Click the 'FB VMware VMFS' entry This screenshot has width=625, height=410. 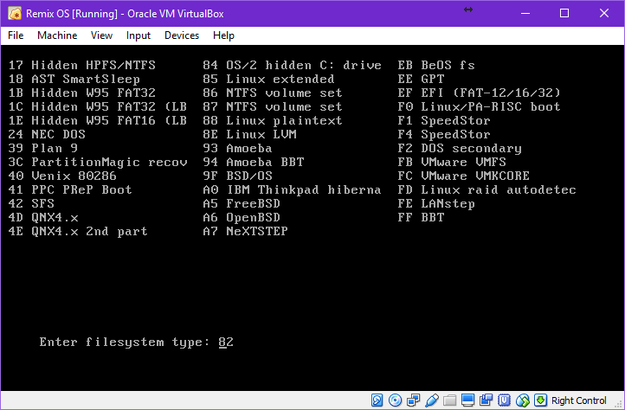tap(452, 162)
